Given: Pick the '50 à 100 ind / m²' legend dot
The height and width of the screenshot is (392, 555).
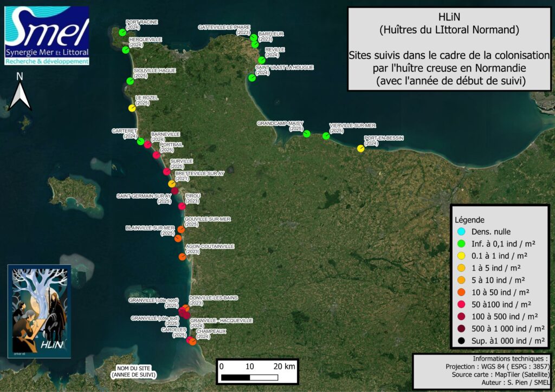Looking at the screenshot, I should tap(460, 304).
